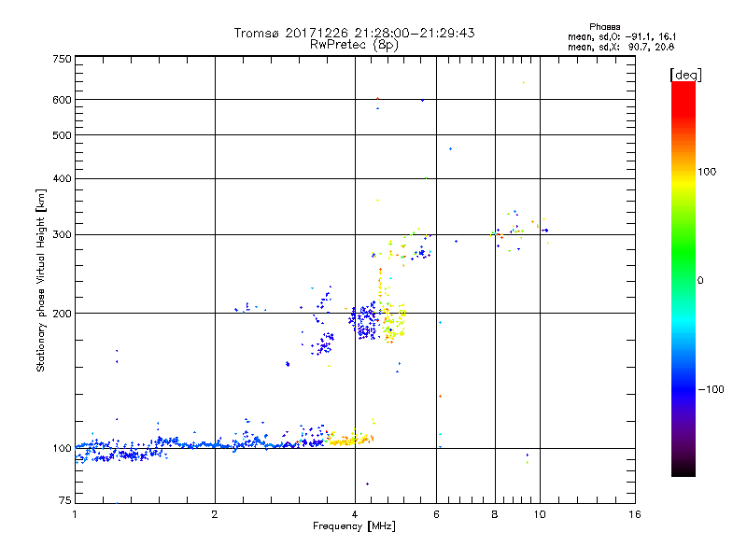Image resolution: width=747 pixels, height=560 pixels.
Task: Click the y-axis tick label '400'
Action: click(62, 178)
